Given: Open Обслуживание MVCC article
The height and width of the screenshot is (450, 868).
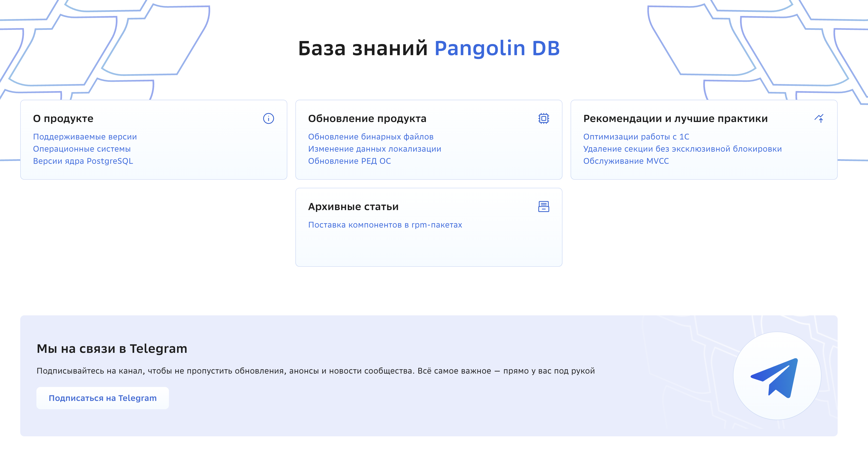Looking at the screenshot, I should (x=626, y=161).
